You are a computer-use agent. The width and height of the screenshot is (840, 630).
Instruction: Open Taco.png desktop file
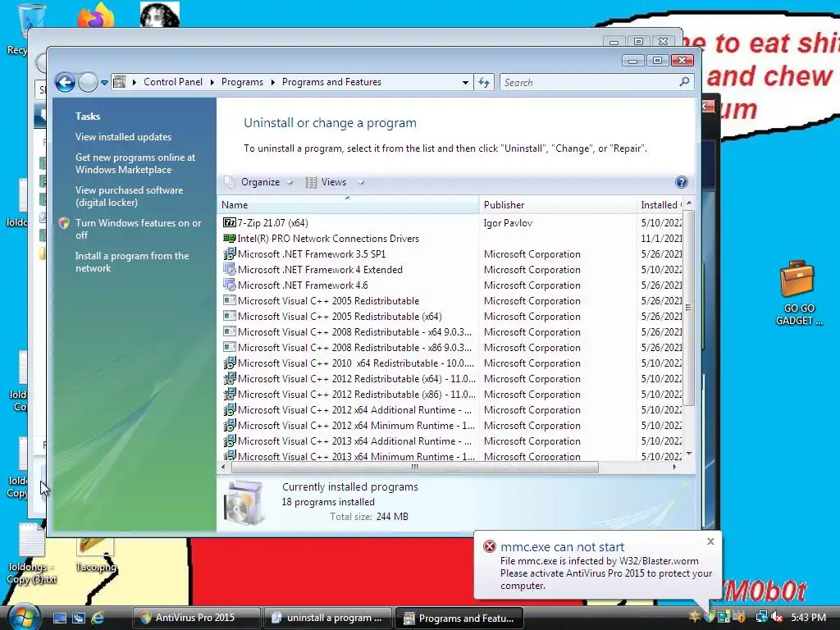(96, 555)
